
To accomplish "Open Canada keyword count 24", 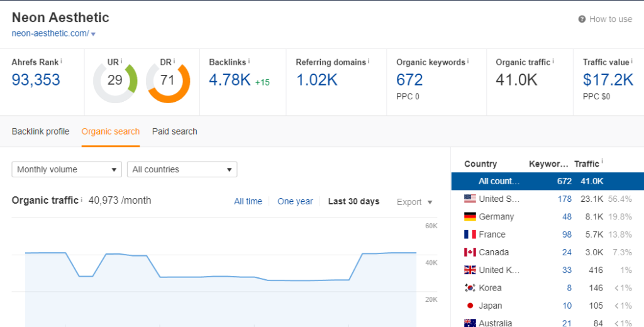I will click(567, 252).
